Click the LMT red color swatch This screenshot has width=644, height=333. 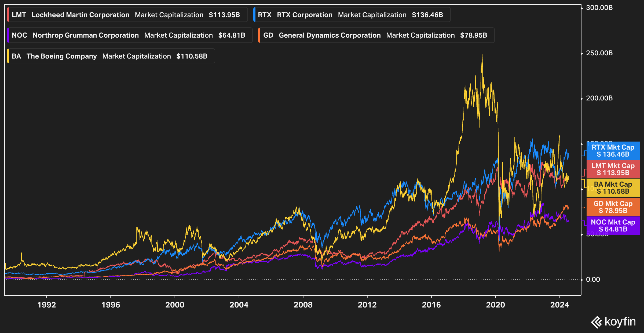(x=8, y=15)
